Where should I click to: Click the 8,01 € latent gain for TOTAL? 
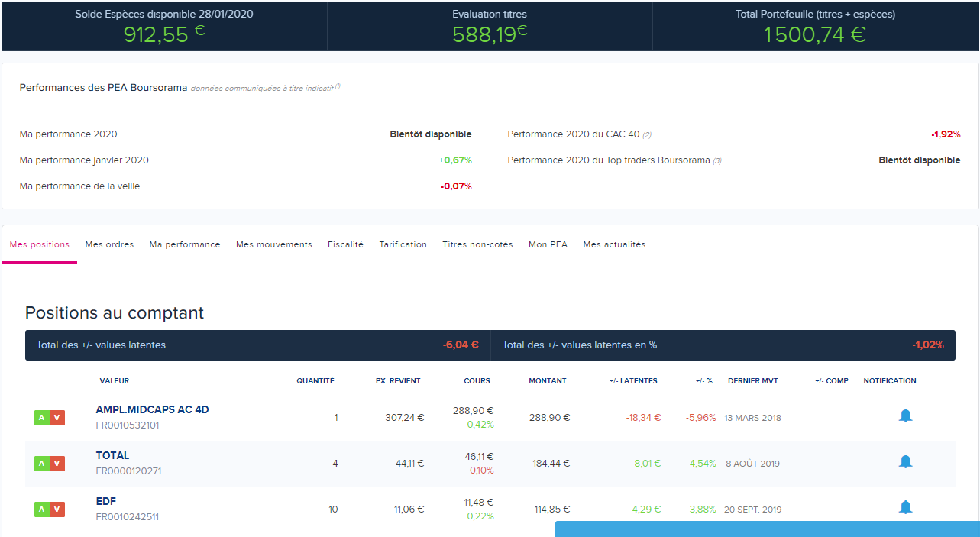tap(647, 464)
